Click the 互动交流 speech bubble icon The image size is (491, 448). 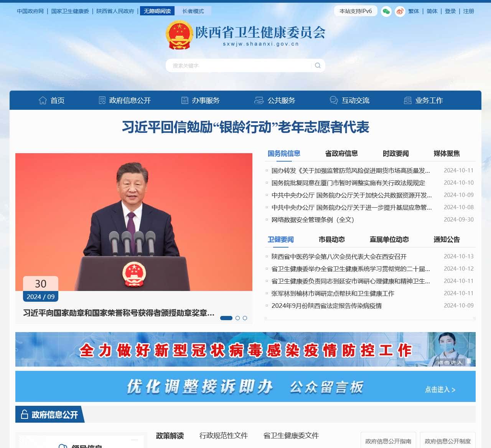pyautogui.click(x=333, y=100)
